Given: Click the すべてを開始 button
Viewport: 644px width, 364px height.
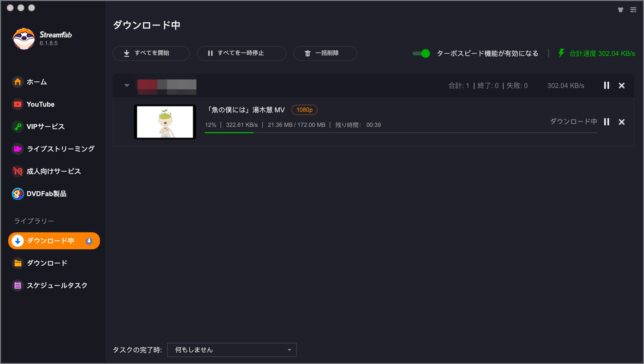Looking at the screenshot, I should 151,53.
